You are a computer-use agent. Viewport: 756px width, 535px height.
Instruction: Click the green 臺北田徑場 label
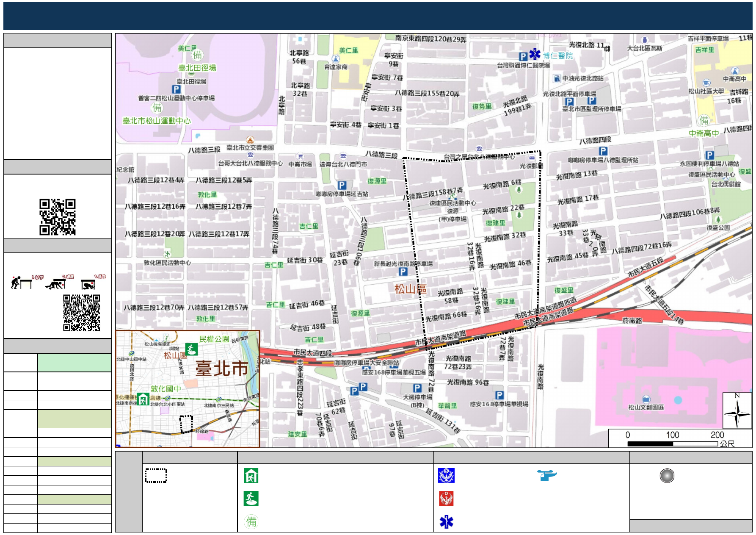(197, 68)
